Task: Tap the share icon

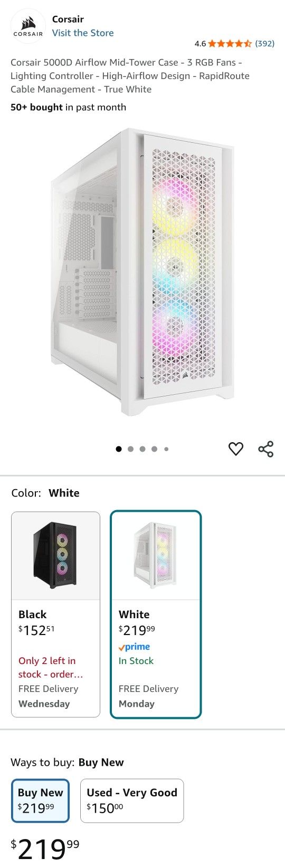Action: point(265,449)
